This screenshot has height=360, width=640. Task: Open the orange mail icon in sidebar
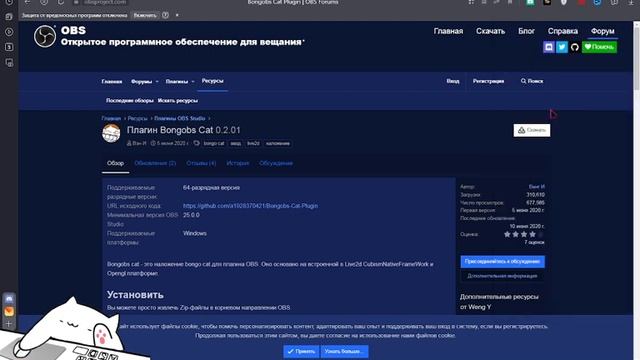point(9,311)
